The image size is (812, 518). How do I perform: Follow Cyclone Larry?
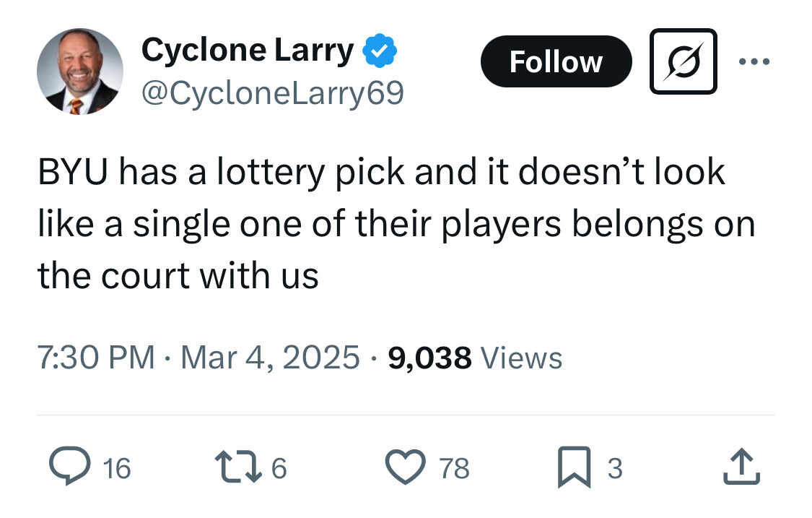click(x=556, y=61)
